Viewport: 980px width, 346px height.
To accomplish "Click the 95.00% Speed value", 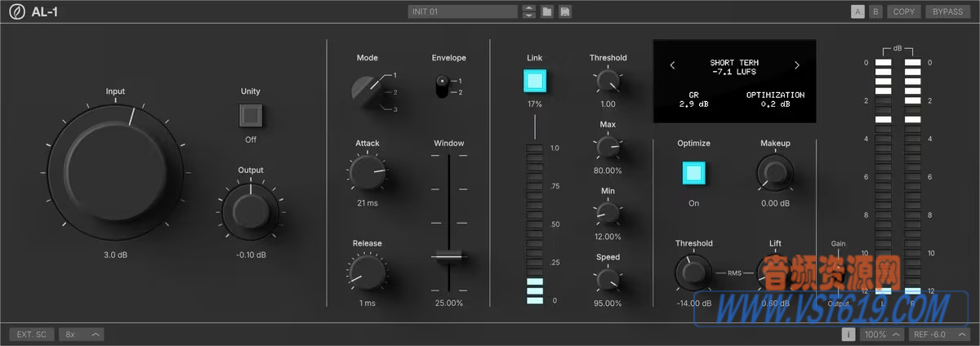I will click(x=608, y=303).
